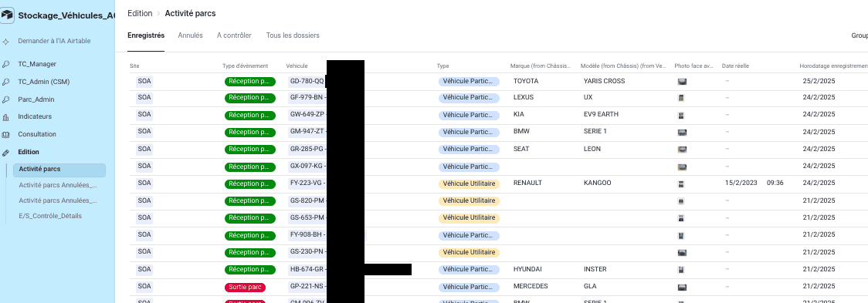Click the red Sortie parc tag for GP-221-NS
Screen dimensions: 868x303
click(x=245, y=288)
